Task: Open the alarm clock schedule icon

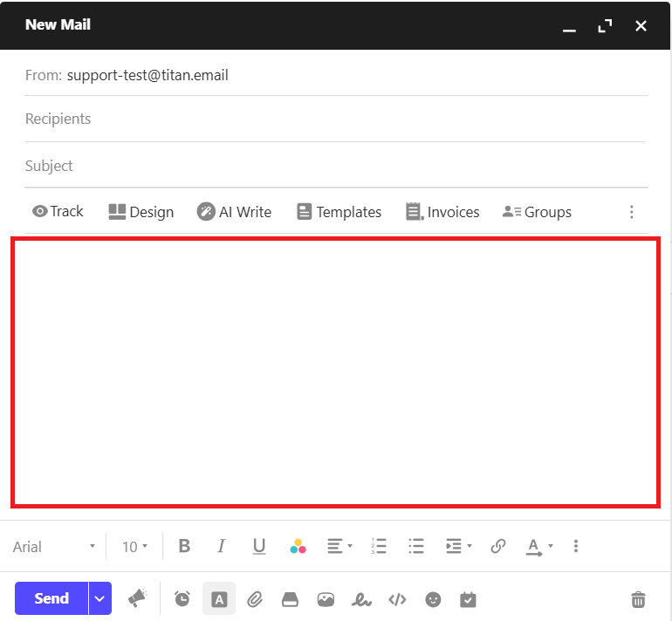Action: tap(182, 598)
